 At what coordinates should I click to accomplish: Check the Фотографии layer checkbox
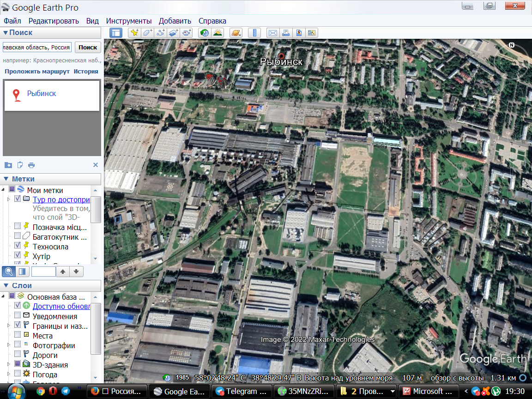tap(18, 344)
